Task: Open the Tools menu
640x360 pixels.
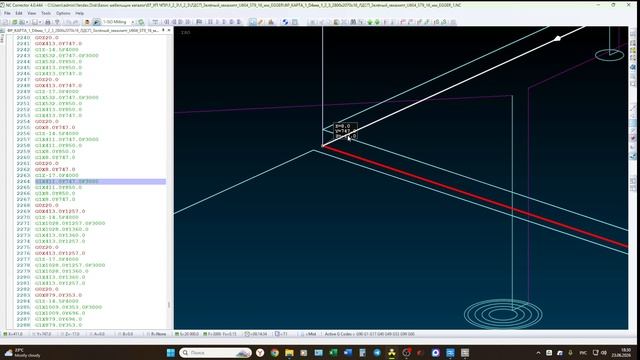Action: (x=46, y=13)
